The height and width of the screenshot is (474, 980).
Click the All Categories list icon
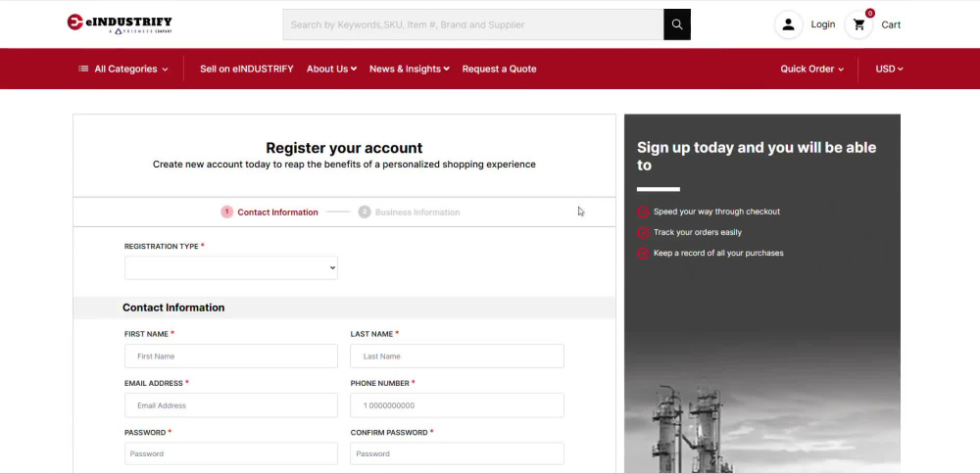coord(83,69)
